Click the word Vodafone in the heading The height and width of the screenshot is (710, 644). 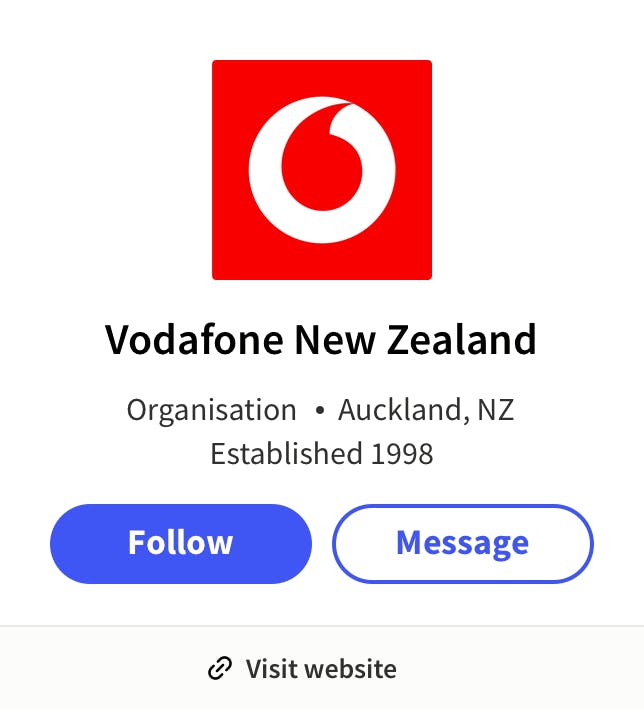[194, 339]
